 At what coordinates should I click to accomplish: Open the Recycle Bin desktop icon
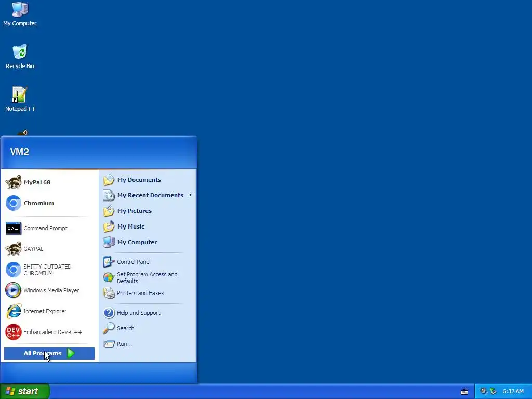click(x=20, y=51)
